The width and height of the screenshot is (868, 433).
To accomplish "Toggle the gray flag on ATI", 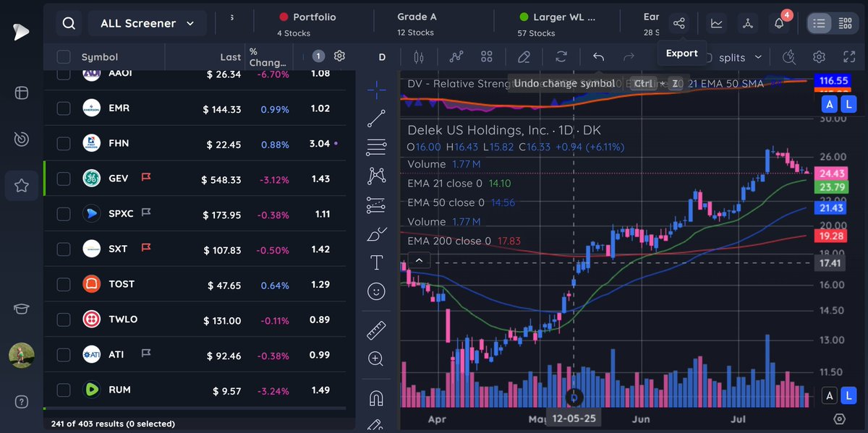I will pos(145,353).
